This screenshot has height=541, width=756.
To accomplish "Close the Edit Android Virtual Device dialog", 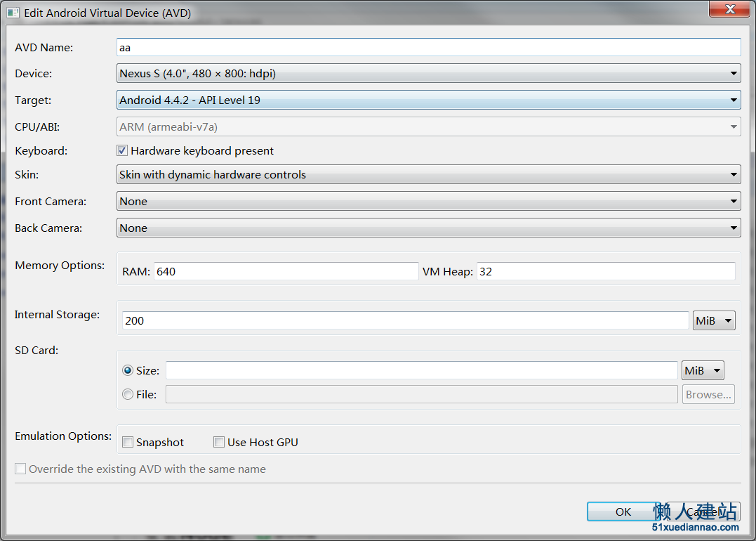I will (730, 9).
